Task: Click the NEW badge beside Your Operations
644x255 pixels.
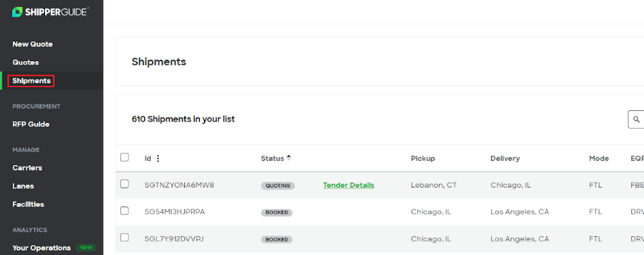Action: tap(87, 247)
